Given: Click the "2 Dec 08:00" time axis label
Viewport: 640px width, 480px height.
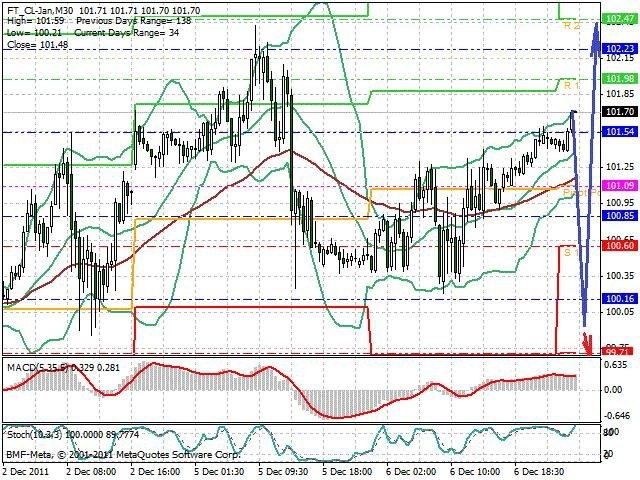Looking at the screenshot, I should point(91,471).
